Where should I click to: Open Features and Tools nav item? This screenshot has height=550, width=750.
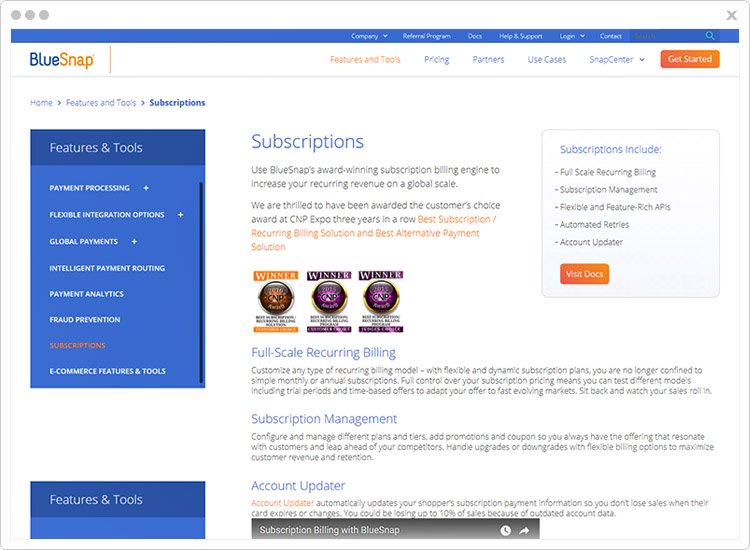365,59
